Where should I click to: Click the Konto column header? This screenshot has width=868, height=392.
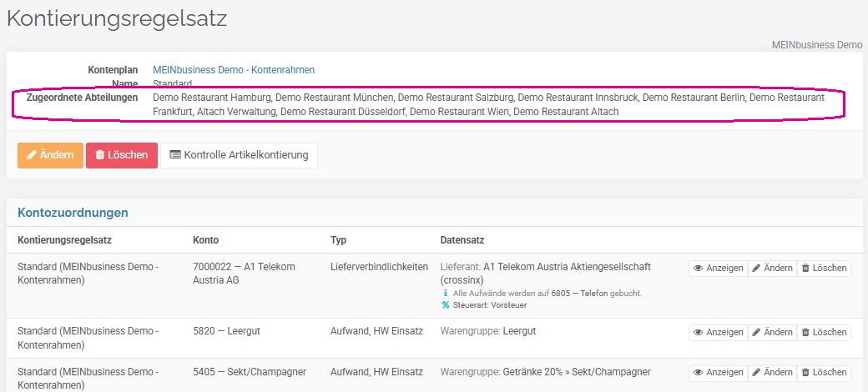(x=205, y=240)
